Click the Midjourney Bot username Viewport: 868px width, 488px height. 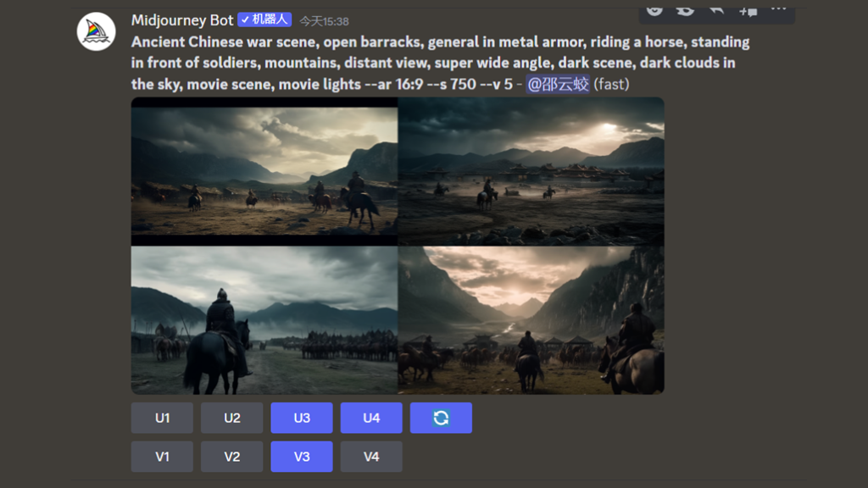(182, 20)
